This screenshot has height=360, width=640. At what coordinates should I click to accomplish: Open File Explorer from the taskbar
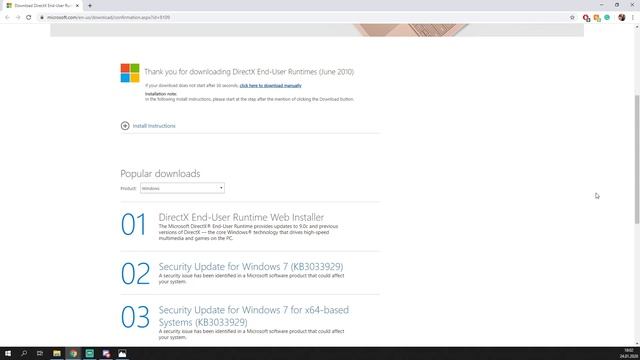click(57, 353)
